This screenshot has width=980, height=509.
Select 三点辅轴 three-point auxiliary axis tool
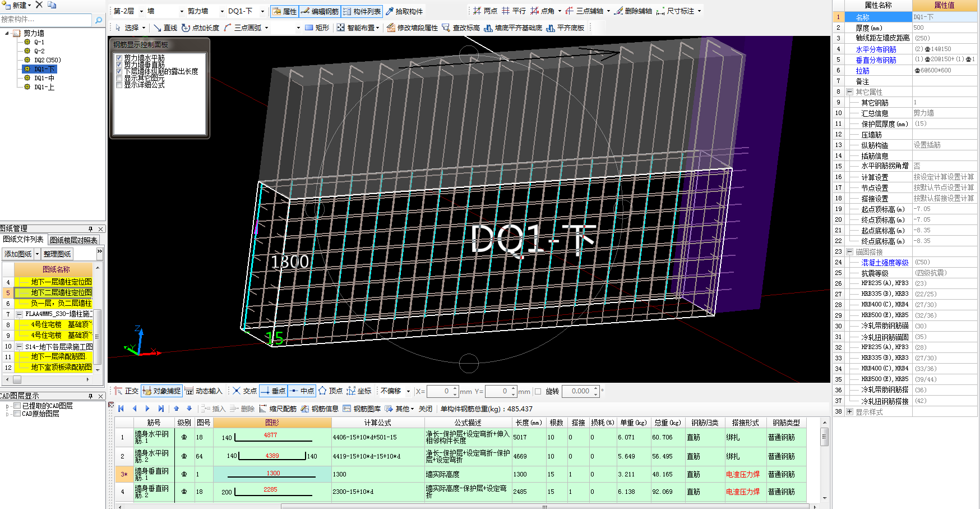click(585, 11)
